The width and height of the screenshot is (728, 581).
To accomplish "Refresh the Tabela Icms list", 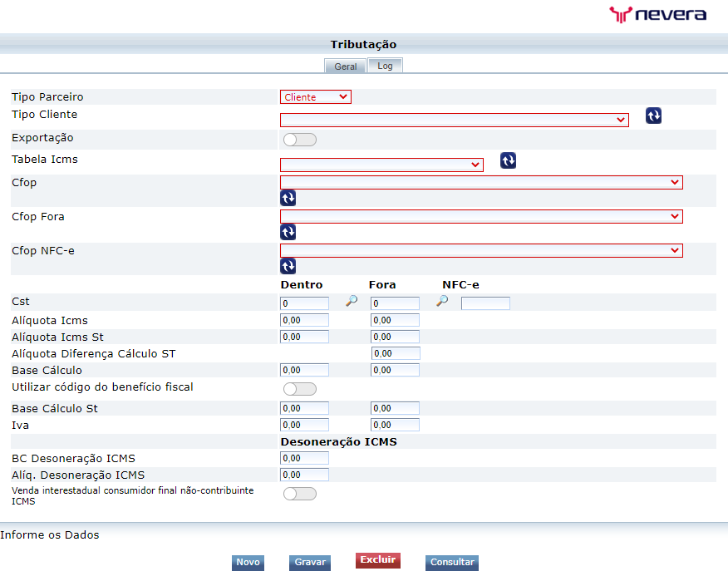I will [x=508, y=160].
